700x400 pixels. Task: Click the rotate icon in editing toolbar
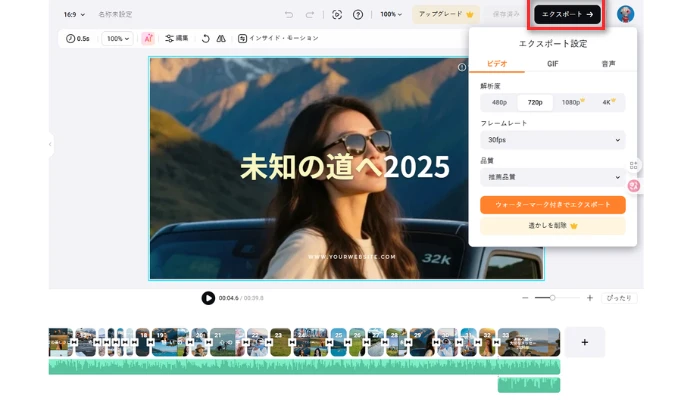point(205,38)
